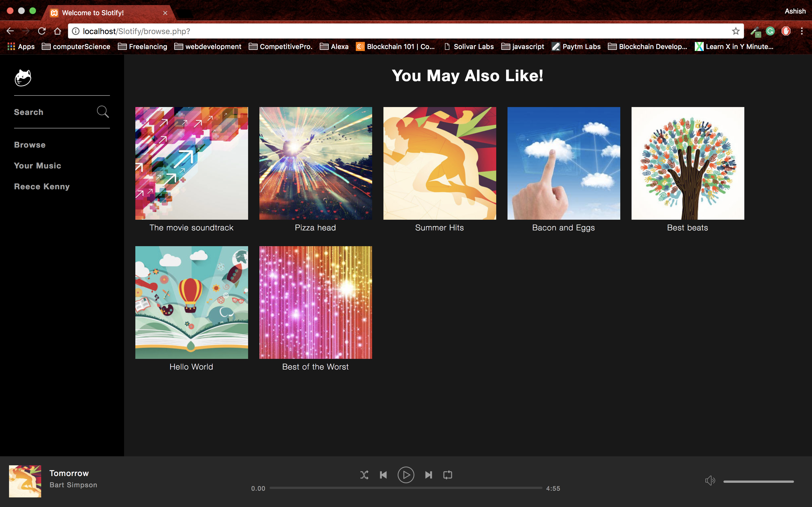Adjust the volume bar
812x507 pixels.
click(758, 482)
